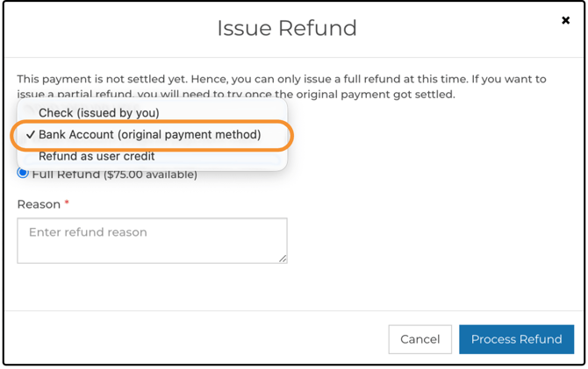Close the Issue Refund dialog with X

pos(565,20)
